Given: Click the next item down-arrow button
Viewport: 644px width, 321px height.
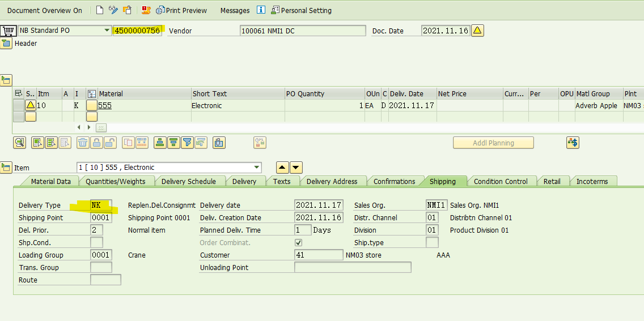Looking at the screenshot, I should pos(296,167).
